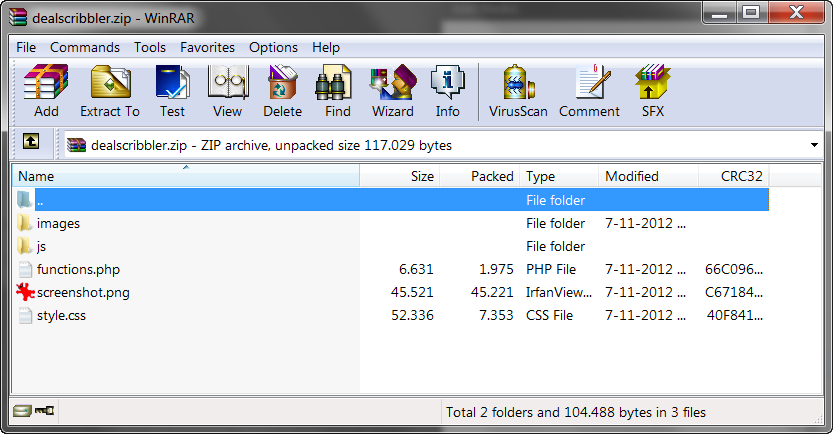Go up one level arrow button

(31, 142)
